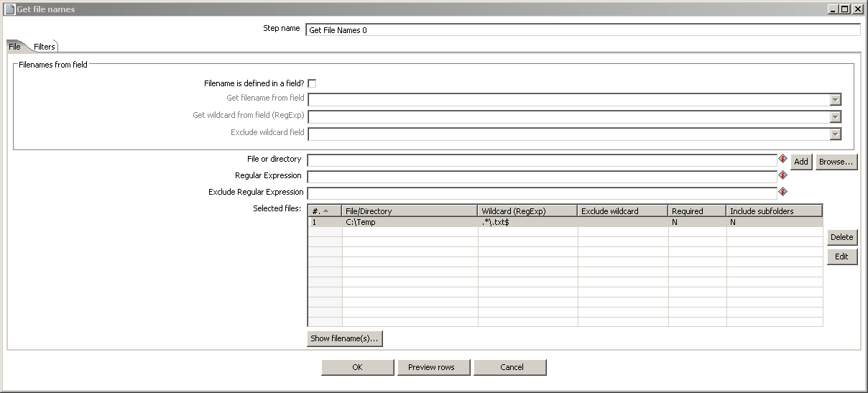
Task: Open 'Get wildcard from field (RegExp)' dropdown
Action: click(x=835, y=117)
